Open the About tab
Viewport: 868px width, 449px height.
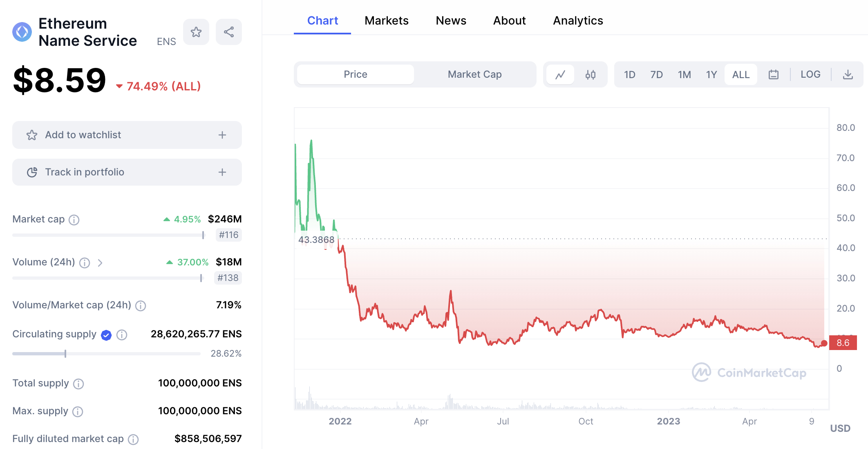point(509,20)
